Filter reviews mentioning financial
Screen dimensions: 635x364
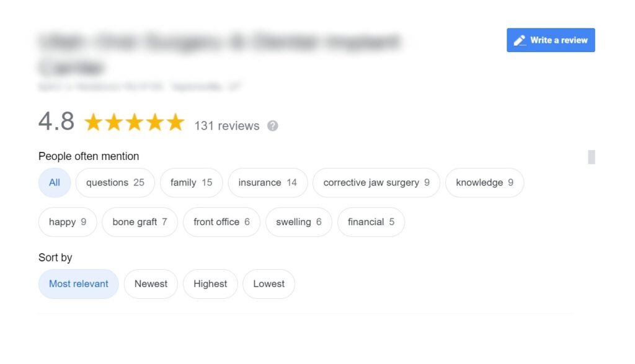coord(371,222)
